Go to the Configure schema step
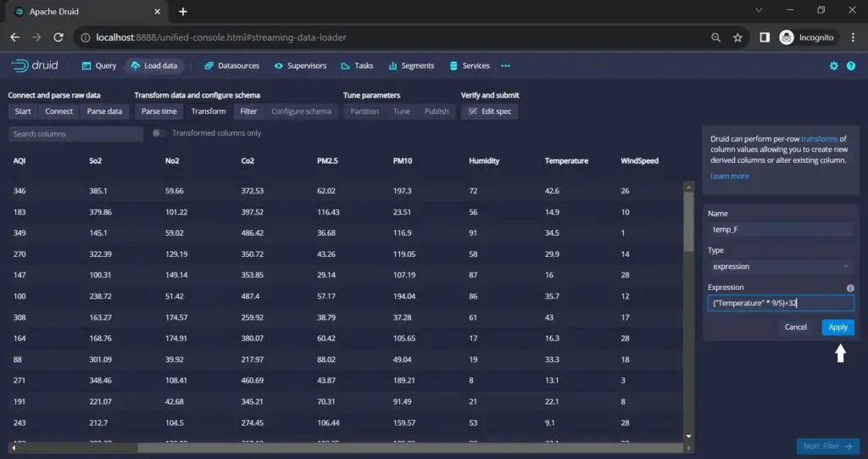 pos(301,111)
